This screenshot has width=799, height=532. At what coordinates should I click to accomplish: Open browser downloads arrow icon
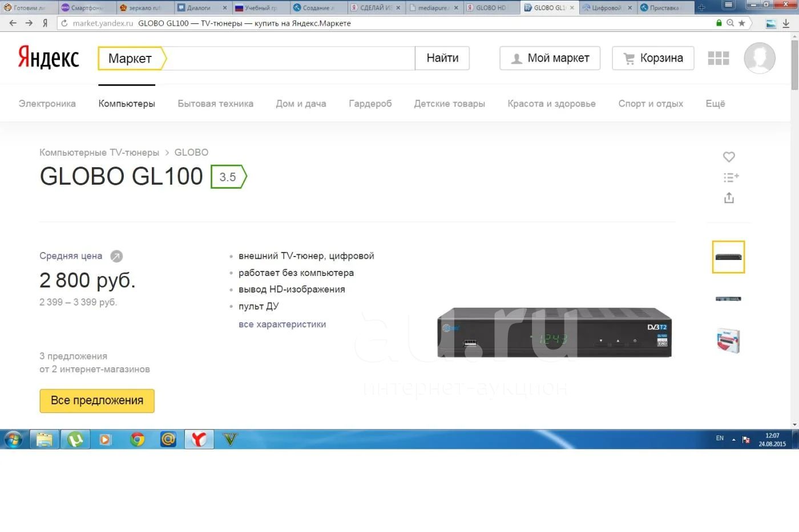tap(786, 23)
